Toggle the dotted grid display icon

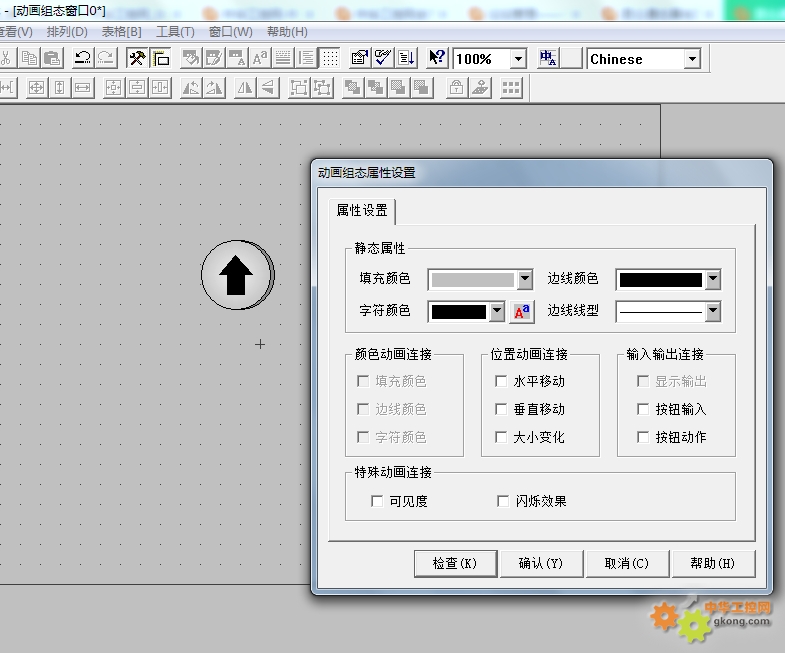tap(330, 58)
